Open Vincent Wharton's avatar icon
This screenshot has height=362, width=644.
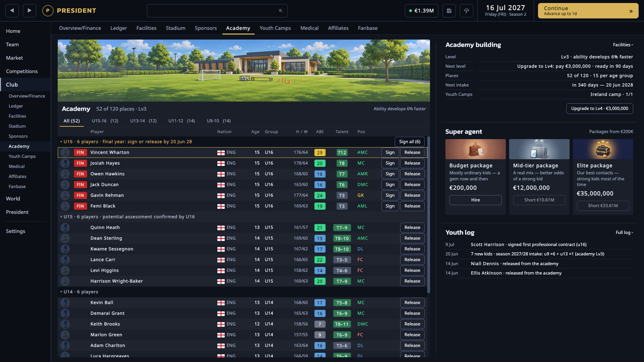tap(65, 153)
